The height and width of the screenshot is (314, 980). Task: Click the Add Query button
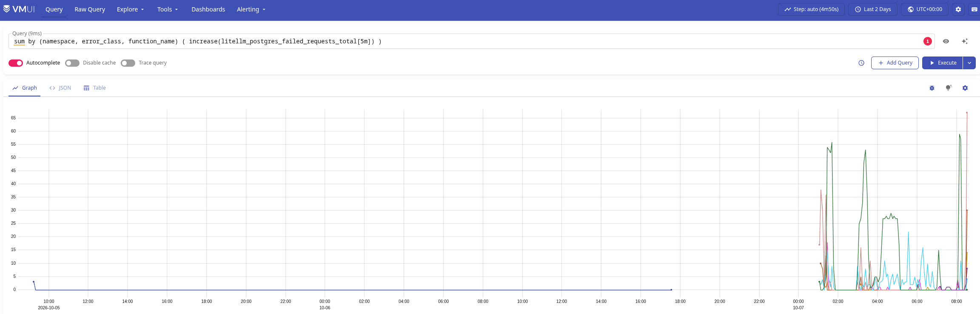[x=895, y=63]
